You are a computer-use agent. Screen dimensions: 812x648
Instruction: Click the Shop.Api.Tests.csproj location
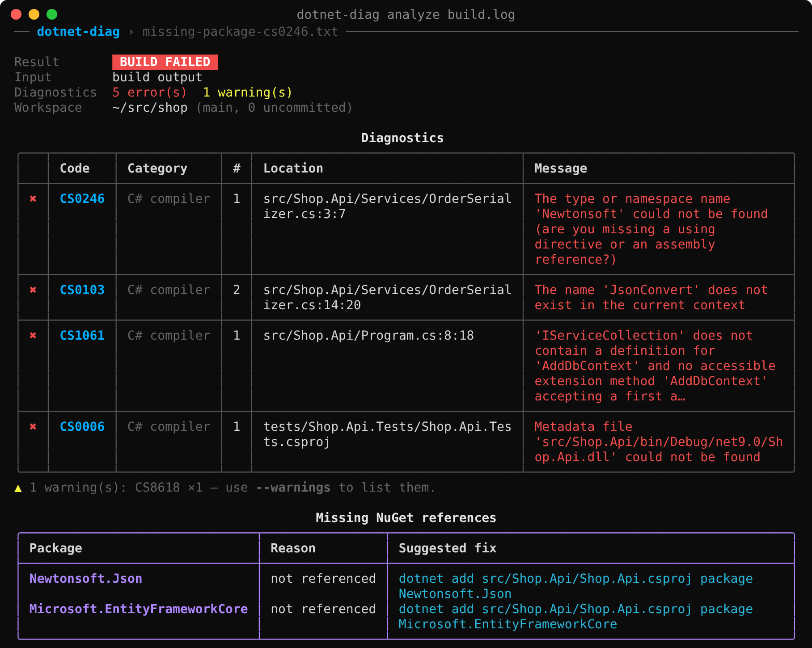tap(387, 434)
